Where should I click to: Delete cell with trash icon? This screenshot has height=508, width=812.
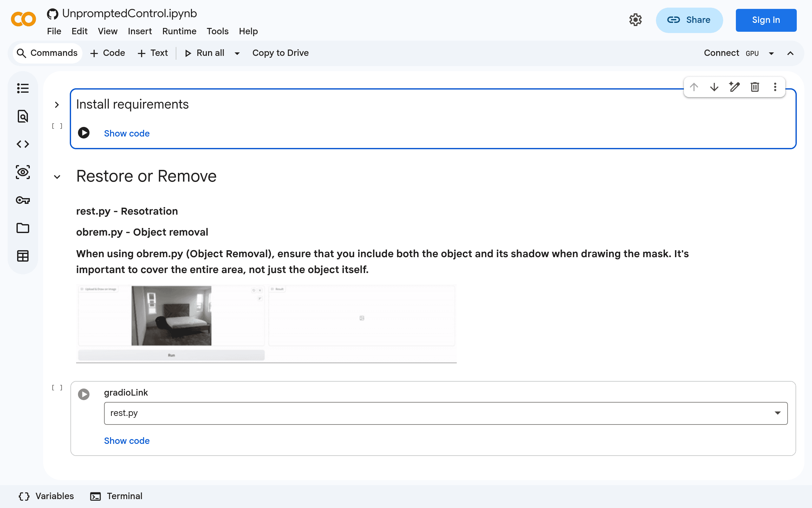pyautogui.click(x=755, y=87)
